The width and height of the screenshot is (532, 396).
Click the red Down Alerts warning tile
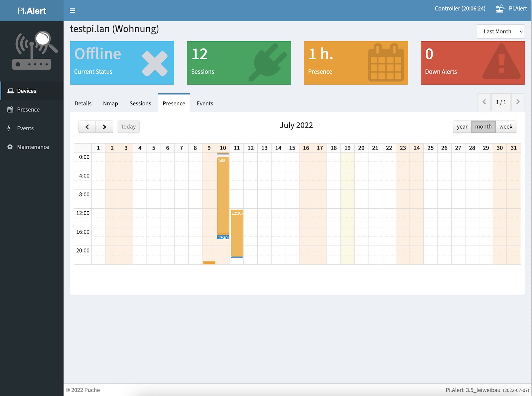coord(472,63)
